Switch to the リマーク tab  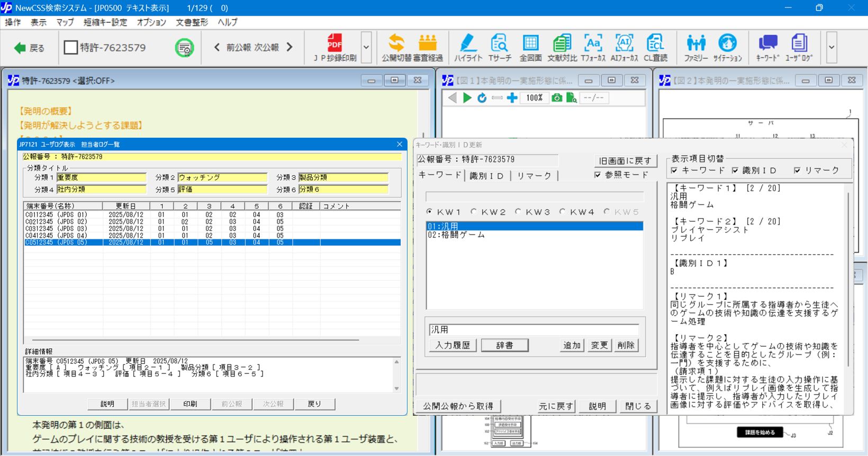(x=534, y=176)
